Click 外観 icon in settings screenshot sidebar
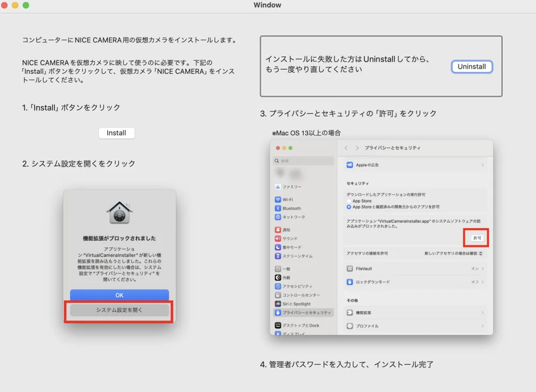Image resolution: width=536 pixels, height=392 pixels. (x=278, y=277)
